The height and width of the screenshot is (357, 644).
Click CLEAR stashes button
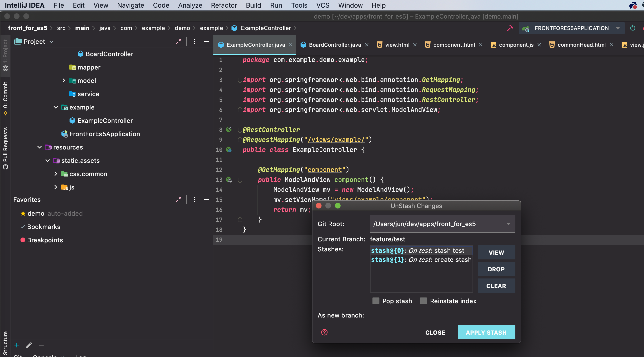(496, 286)
